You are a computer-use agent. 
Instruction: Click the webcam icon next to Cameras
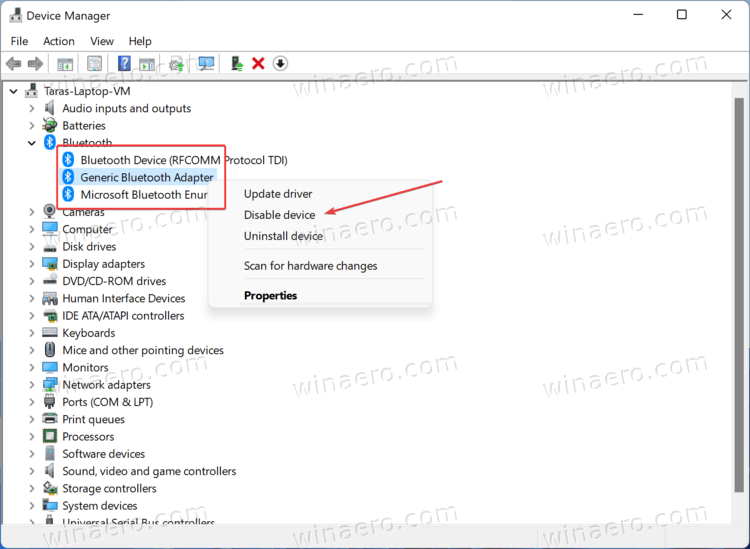click(49, 211)
